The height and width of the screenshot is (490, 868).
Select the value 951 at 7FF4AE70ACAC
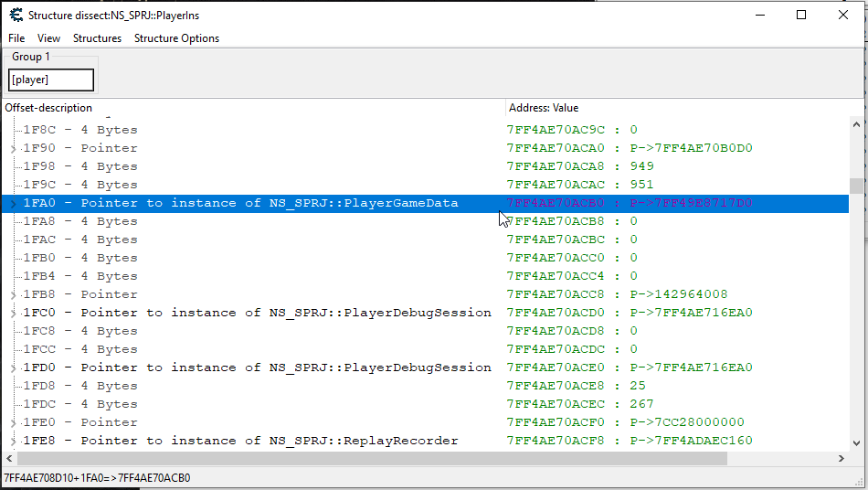pyautogui.click(x=641, y=185)
